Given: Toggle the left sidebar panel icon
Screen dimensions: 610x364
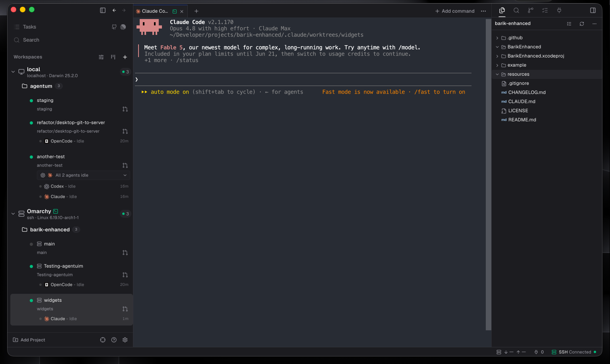Looking at the screenshot, I should 103,10.
